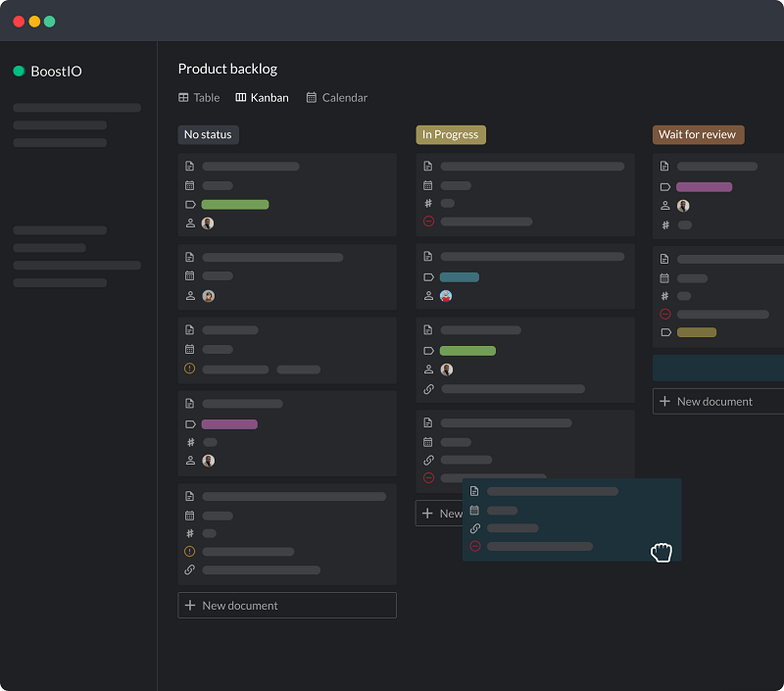Click assignee avatar in first No status card
Image resolution: width=784 pixels, height=691 pixels.
208,223
